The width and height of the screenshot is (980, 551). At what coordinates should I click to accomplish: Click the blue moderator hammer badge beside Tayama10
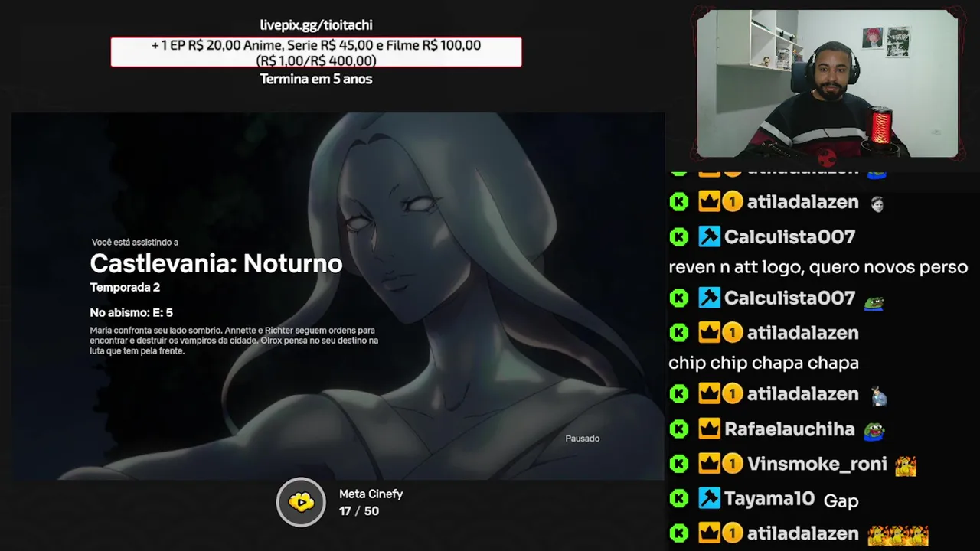pyautogui.click(x=709, y=499)
